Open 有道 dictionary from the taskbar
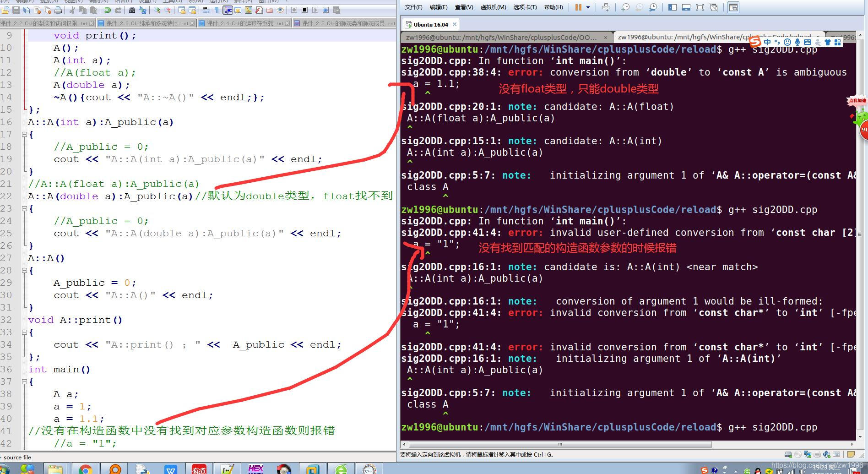This screenshot has height=474, width=868. click(199, 469)
